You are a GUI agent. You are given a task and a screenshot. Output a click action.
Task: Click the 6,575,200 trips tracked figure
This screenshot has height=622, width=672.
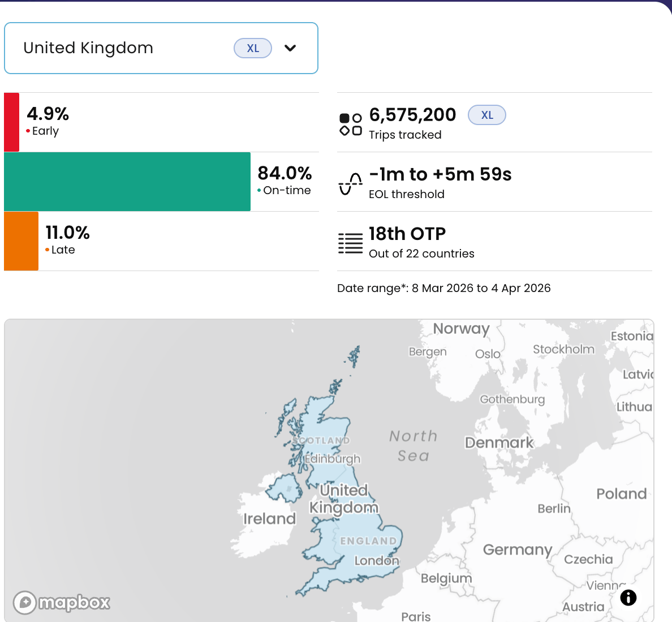(x=412, y=115)
